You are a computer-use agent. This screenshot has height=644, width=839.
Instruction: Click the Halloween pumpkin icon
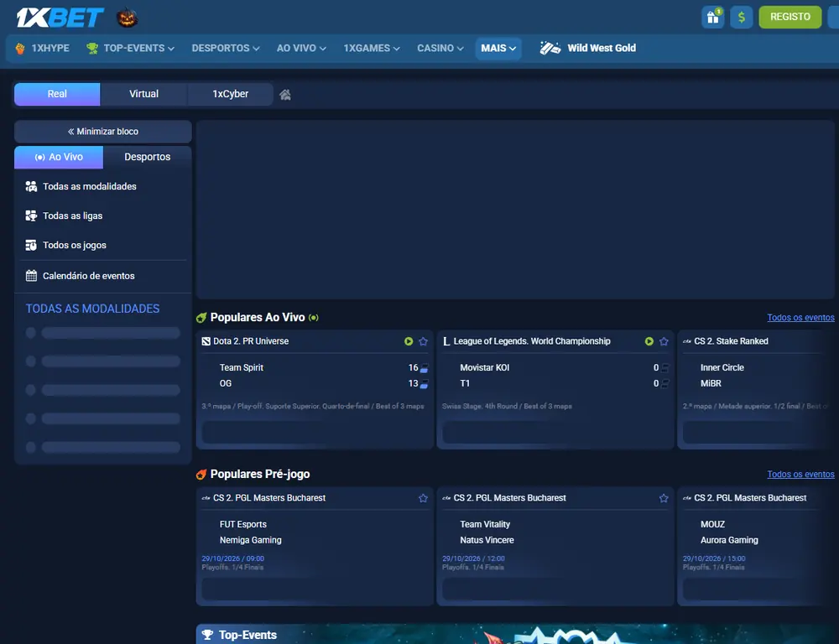[128, 18]
